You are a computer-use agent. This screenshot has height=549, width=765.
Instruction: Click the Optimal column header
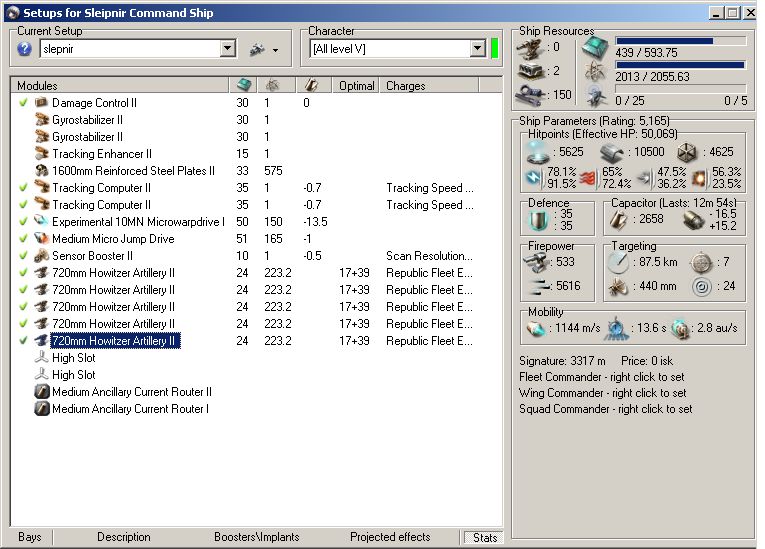coord(357,85)
